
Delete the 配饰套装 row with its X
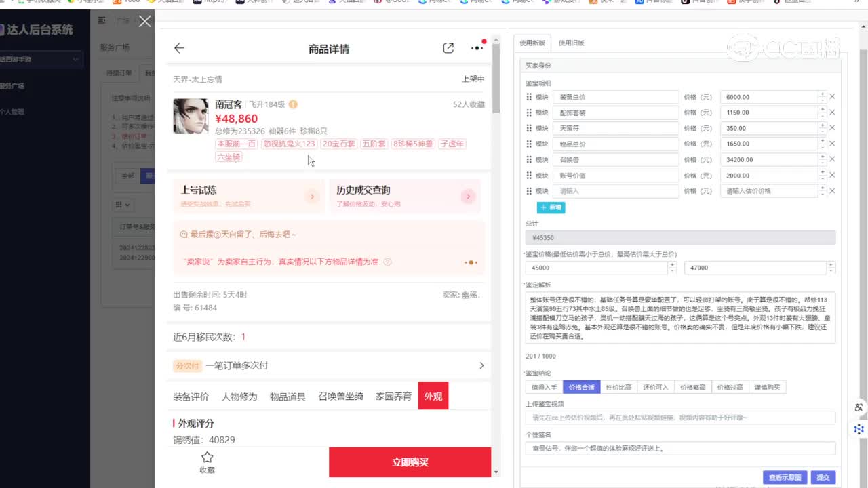[x=832, y=113]
